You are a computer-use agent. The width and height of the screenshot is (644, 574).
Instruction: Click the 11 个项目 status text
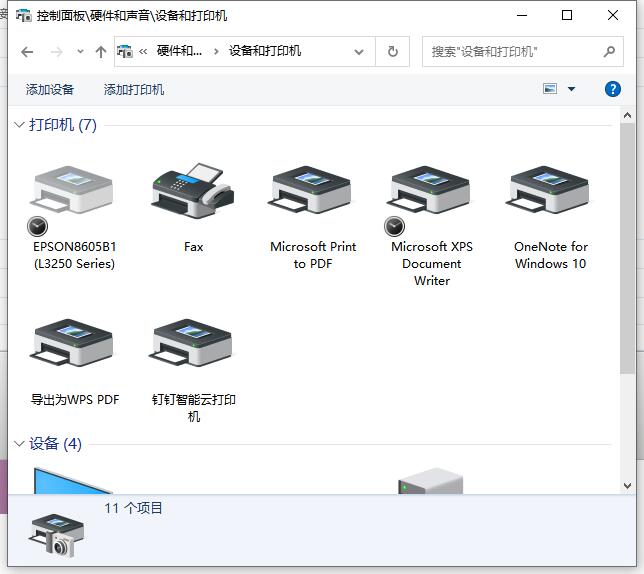click(133, 508)
